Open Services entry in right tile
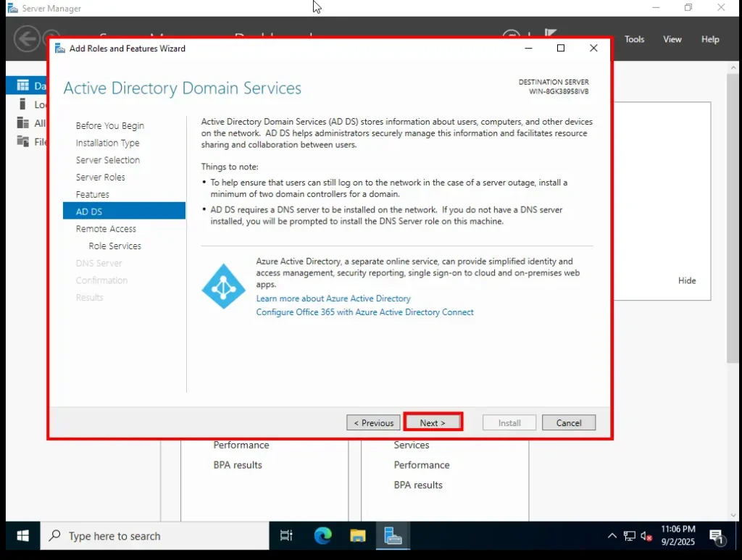The height and width of the screenshot is (560, 742). (412, 445)
